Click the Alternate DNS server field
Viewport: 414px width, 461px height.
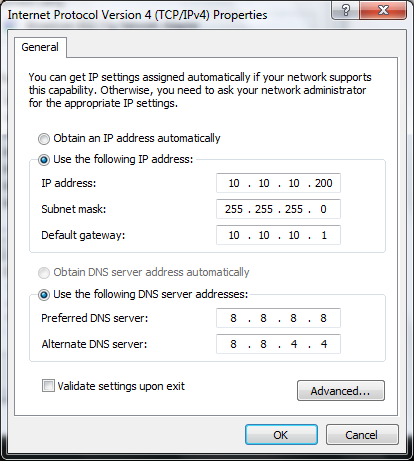[278, 344]
